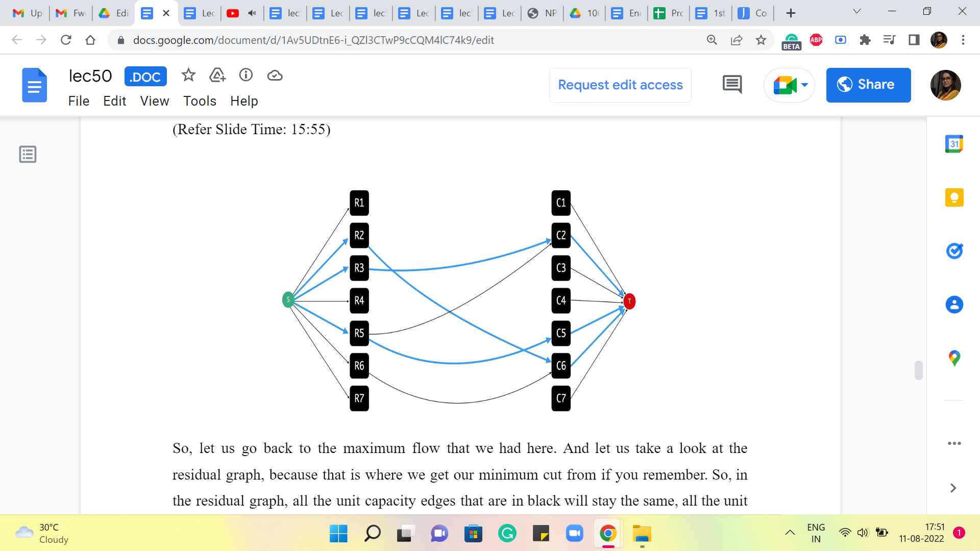This screenshot has width=980, height=551.
Task: Open Google Calendar side panel
Action: point(954,144)
